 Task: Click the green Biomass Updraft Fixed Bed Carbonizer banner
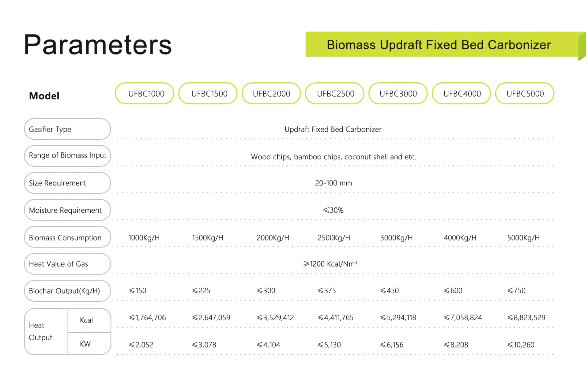pos(441,45)
